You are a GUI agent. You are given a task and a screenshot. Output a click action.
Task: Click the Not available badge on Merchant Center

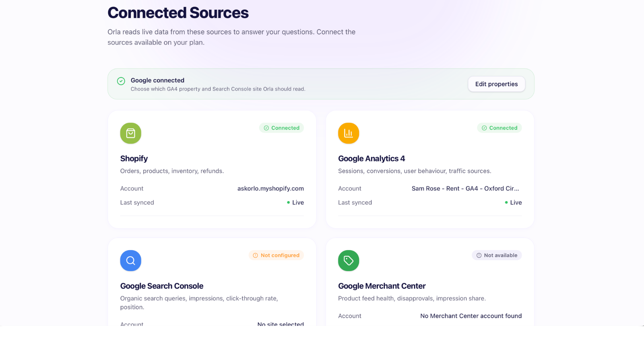click(x=497, y=255)
